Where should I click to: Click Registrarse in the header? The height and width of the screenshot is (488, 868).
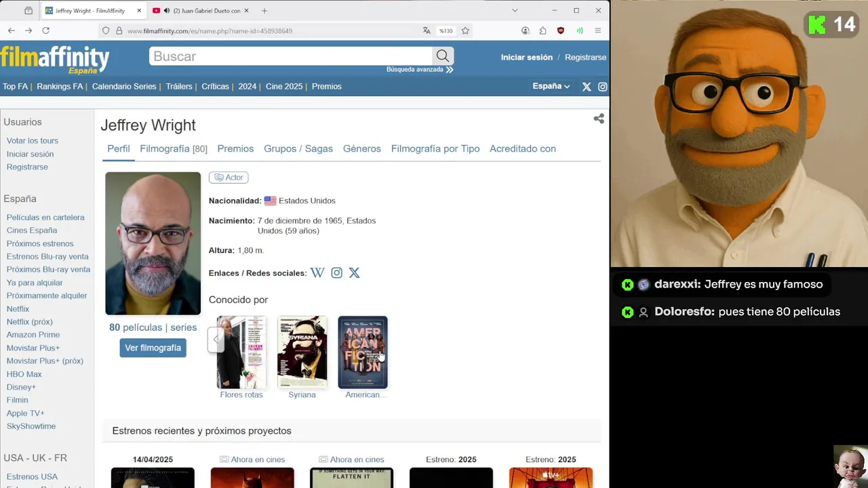[585, 57]
